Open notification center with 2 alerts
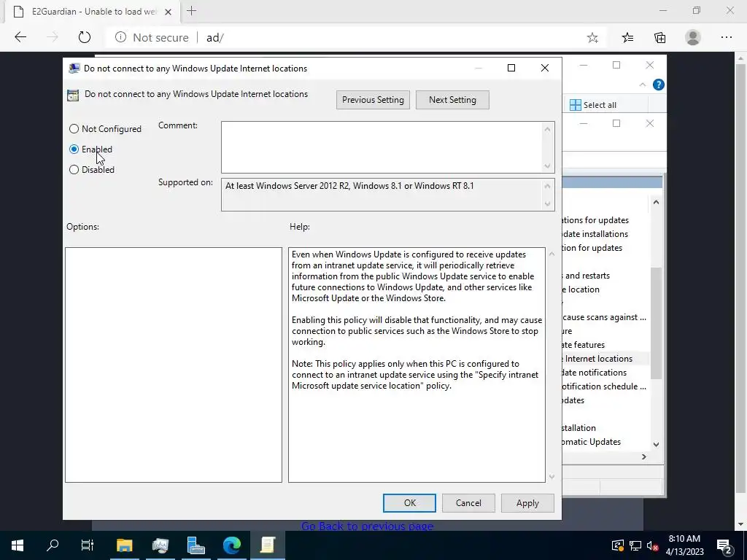 tap(724, 545)
